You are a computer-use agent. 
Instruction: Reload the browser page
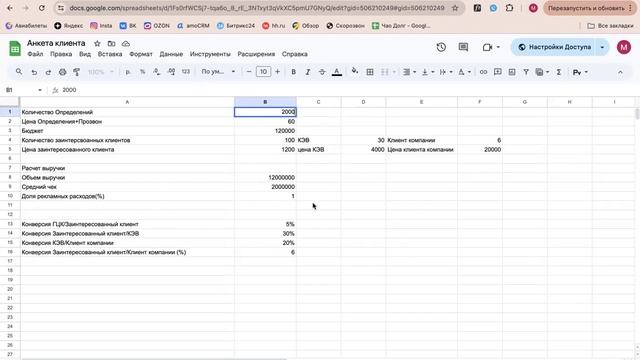[x=42, y=8]
